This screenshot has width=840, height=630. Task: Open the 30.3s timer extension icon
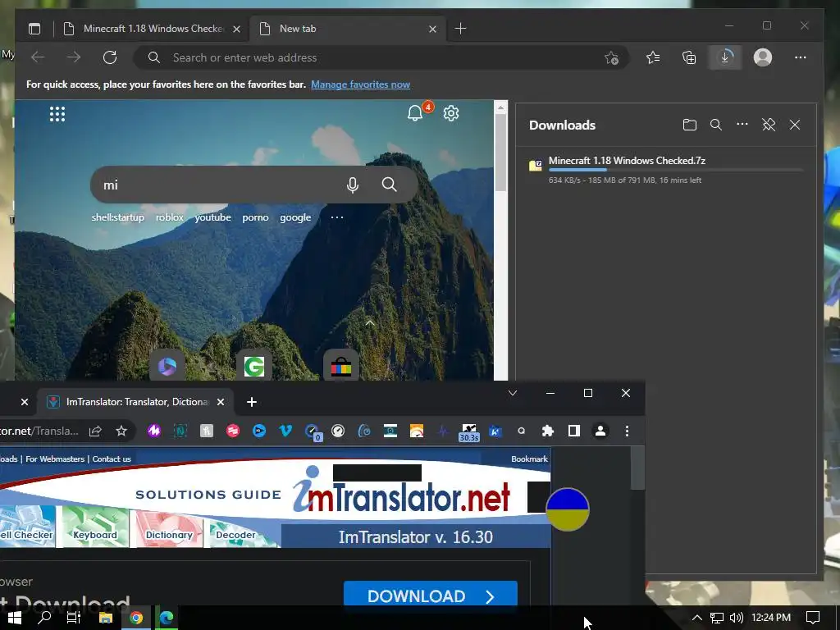coord(468,431)
